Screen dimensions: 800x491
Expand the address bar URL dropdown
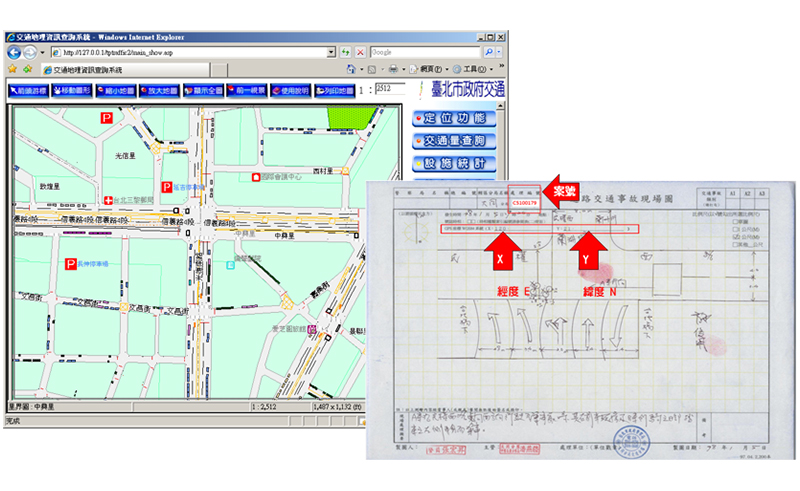coord(330,52)
